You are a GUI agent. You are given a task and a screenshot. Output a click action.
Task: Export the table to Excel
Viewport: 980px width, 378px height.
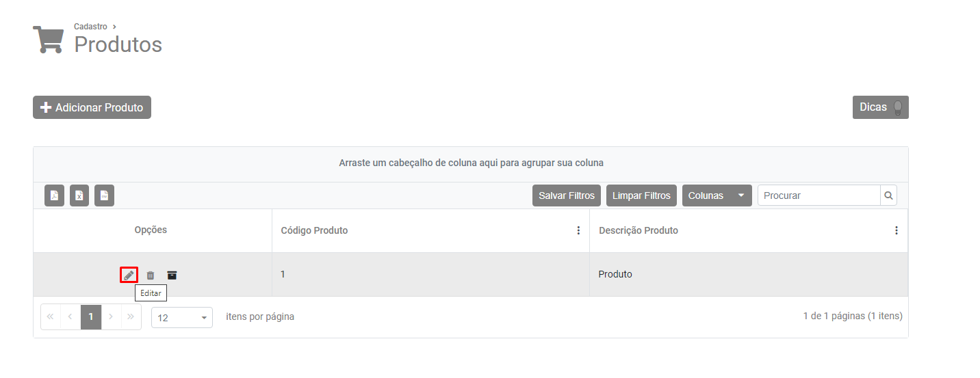(x=79, y=195)
